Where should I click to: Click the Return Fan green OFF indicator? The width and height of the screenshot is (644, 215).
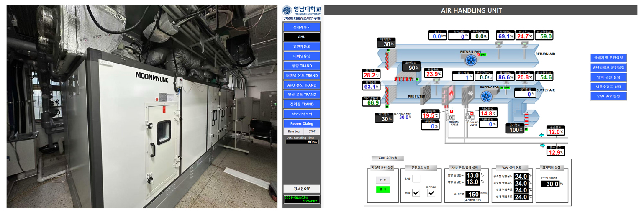pos(483,54)
